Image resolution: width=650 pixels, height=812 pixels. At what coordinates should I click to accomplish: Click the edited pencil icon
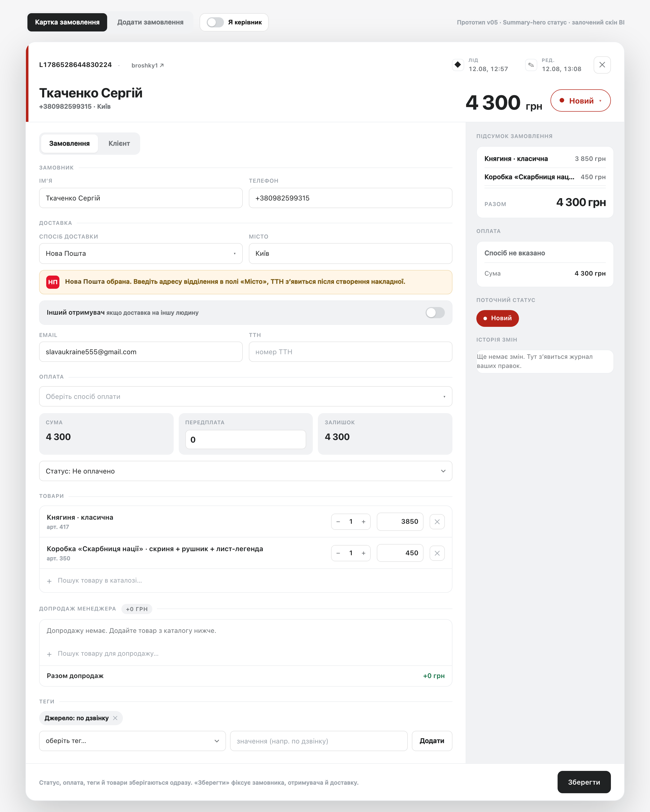click(531, 65)
